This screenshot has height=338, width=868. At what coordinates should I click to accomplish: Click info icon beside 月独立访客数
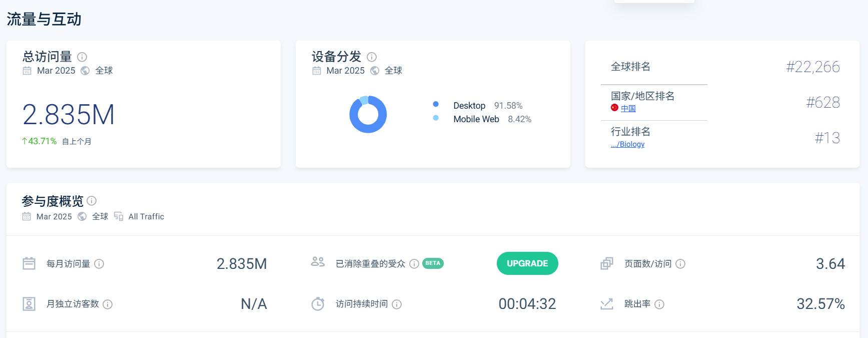[x=108, y=304]
